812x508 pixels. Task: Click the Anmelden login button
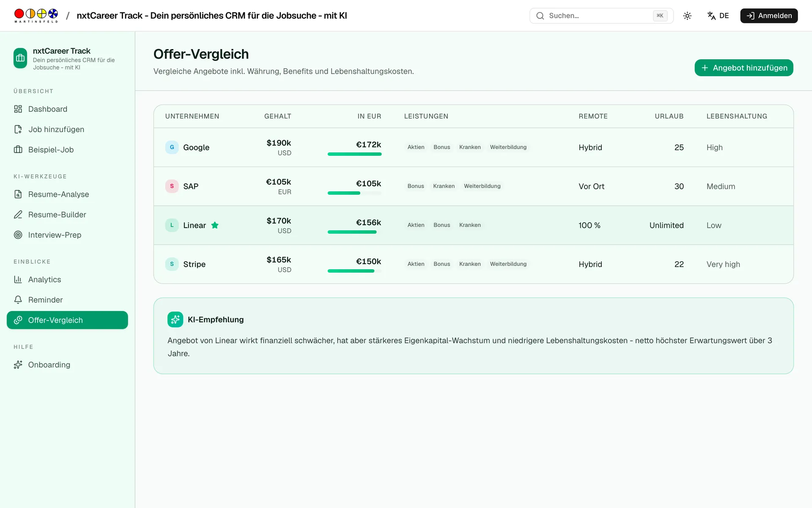769,16
